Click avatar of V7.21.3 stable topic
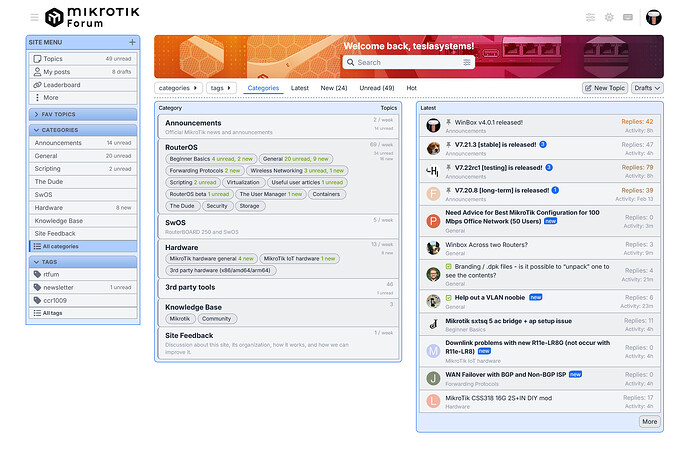Viewport: 690px width, 476px height. (433, 149)
